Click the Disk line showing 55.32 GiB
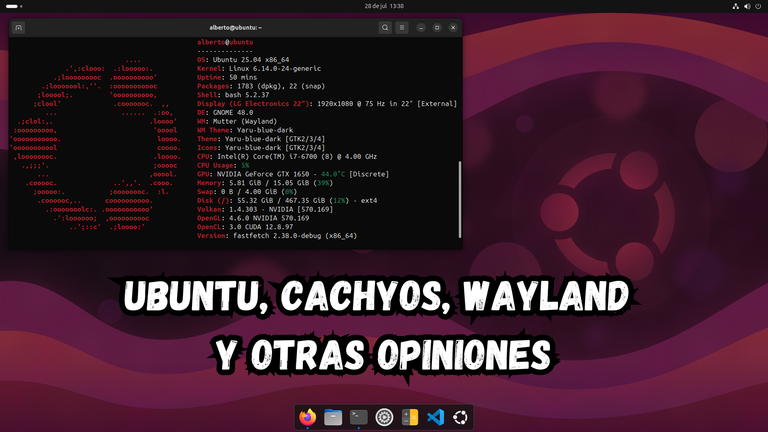768x432 pixels. point(287,201)
